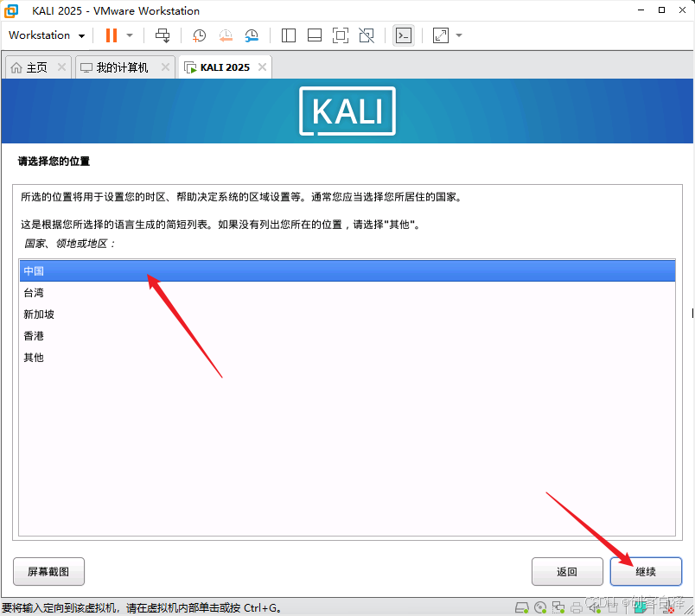Viewport: 695px width, 616px height.
Task: Select 中国 in the location list
Action: [347, 271]
